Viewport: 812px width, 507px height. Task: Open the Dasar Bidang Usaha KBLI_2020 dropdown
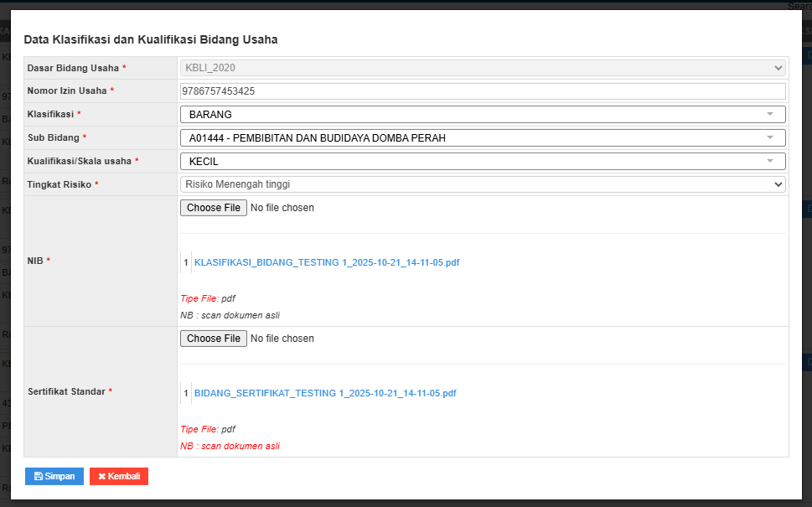point(482,68)
